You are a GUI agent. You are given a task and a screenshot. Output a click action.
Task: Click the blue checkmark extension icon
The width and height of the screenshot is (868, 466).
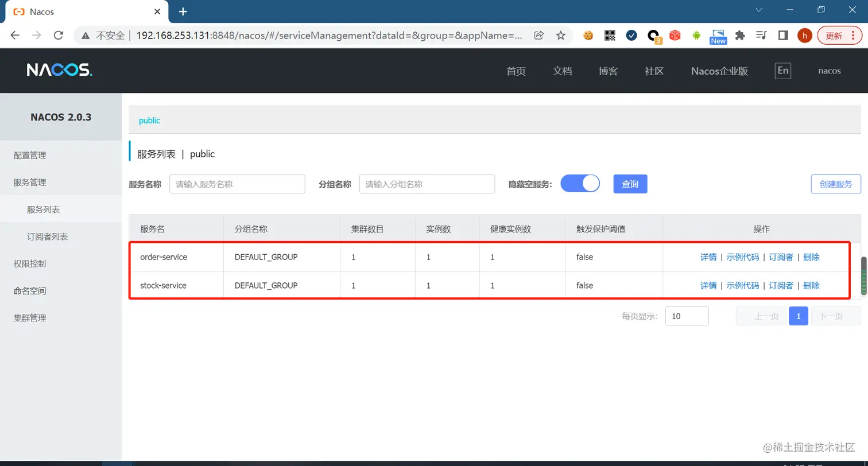pyautogui.click(x=631, y=36)
